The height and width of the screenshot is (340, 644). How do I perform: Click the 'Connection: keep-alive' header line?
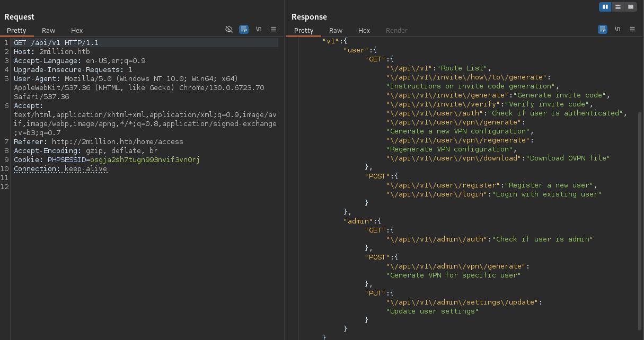(60, 169)
